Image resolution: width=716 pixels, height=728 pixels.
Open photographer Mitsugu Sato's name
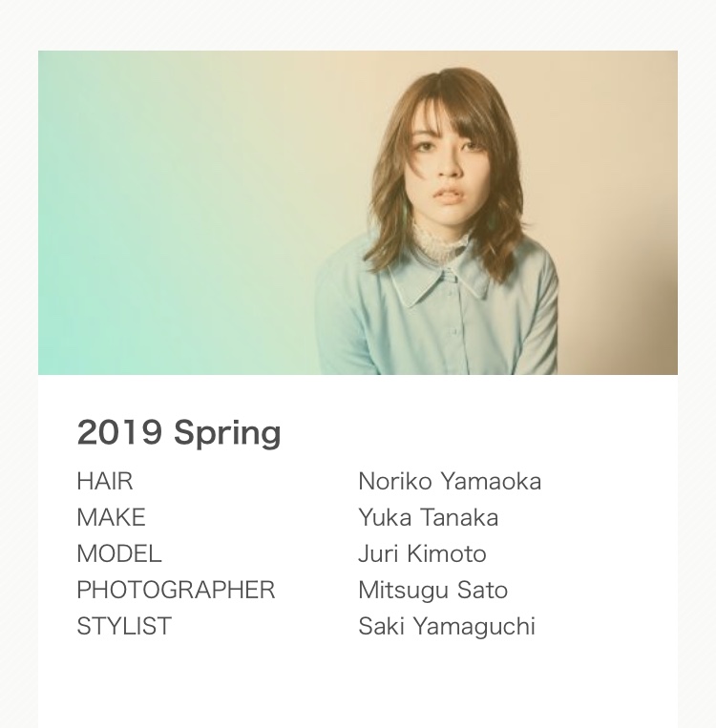[x=432, y=590]
